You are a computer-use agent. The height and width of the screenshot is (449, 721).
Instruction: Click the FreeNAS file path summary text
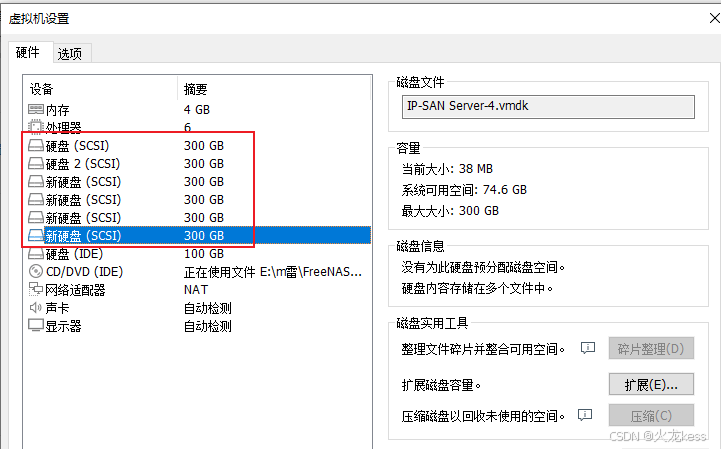(x=273, y=272)
